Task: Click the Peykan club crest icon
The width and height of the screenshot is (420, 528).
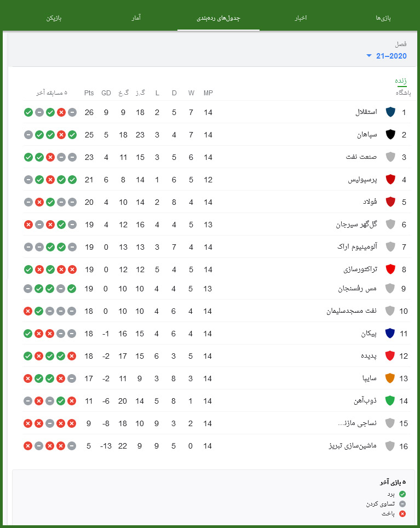Action: point(389,333)
